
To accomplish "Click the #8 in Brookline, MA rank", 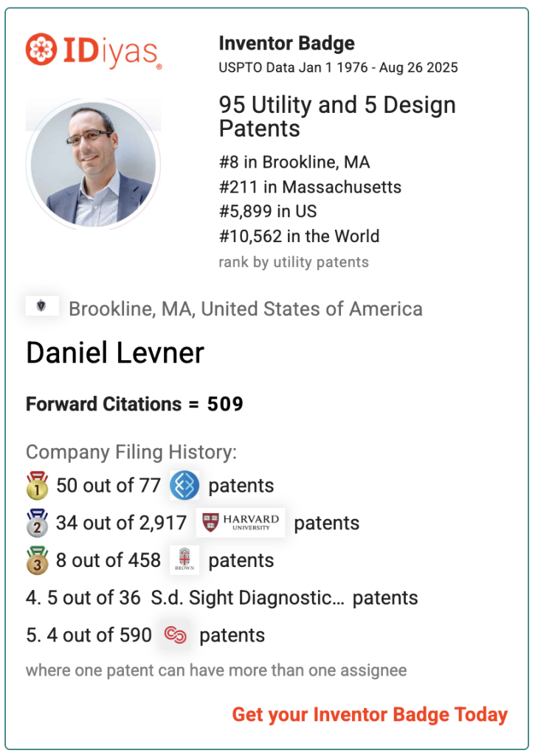I will pos(294,162).
